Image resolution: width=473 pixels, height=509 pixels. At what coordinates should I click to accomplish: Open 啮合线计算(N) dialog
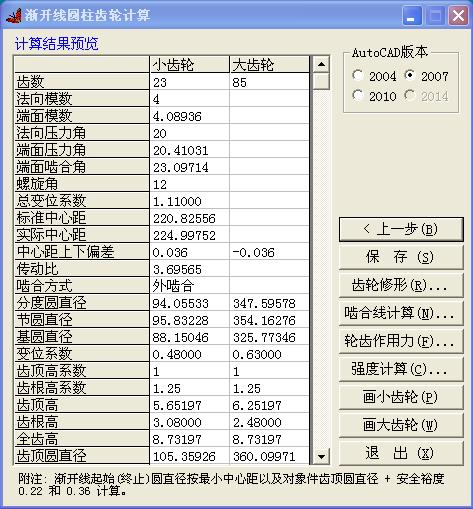coord(401,313)
